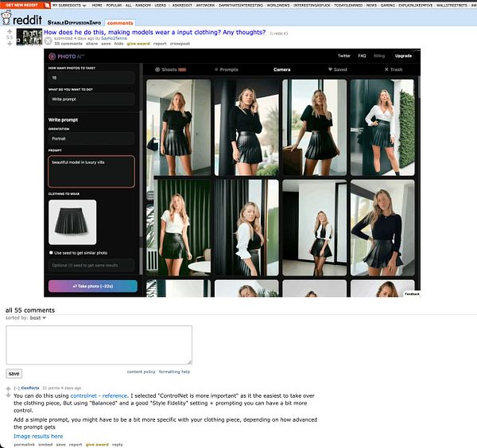Image resolution: width=477 pixels, height=448 pixels.
Task: Go to POPULAR in the top bar
Action: tap(114, 6)
